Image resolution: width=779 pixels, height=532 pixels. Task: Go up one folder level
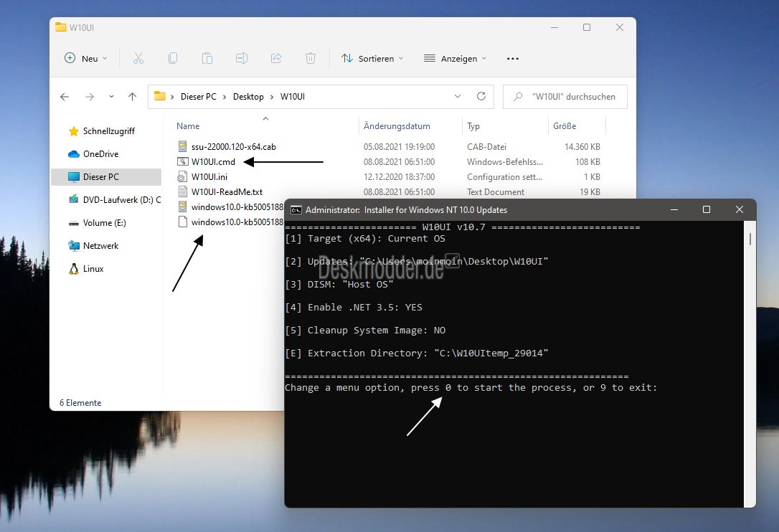[132, 97]
